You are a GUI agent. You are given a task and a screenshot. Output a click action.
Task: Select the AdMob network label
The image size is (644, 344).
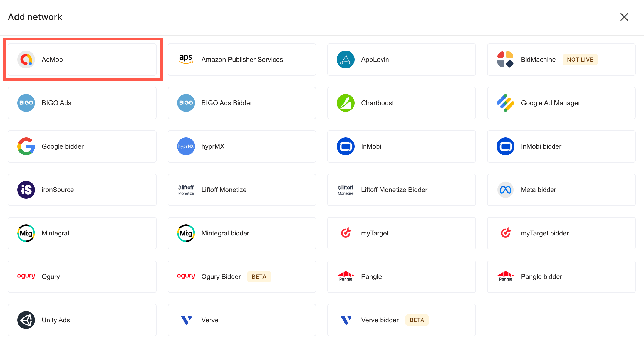pos(52,60)
